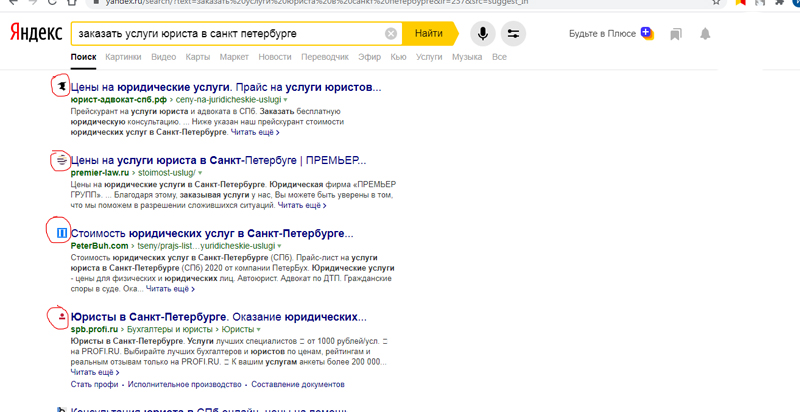800x412 pixels.
Task: Open the Переводчик tab
Action: [x=324, y=57]
